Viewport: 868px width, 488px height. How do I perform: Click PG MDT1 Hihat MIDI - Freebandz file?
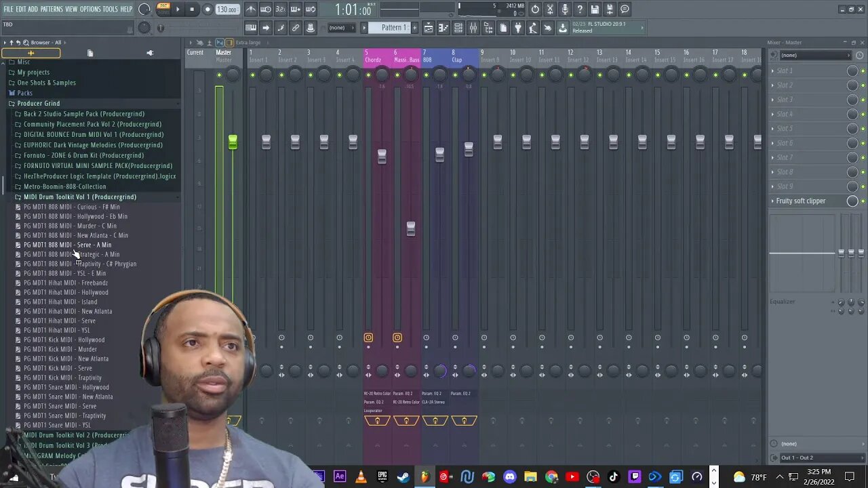(65, 283)
